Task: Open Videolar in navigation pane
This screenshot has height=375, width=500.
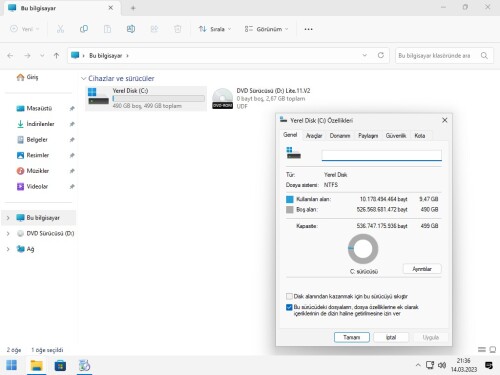Action: pos(32,187)
